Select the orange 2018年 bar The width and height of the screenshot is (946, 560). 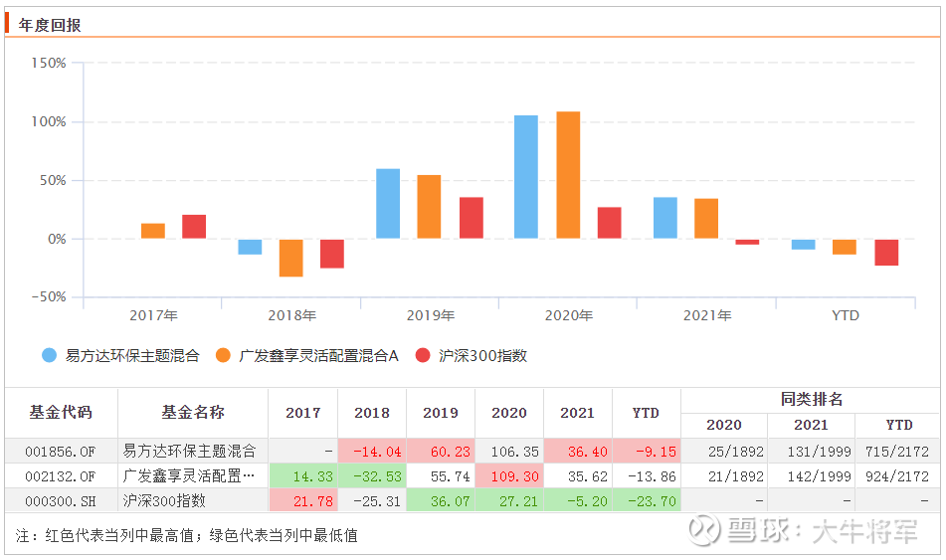[290, 259]
